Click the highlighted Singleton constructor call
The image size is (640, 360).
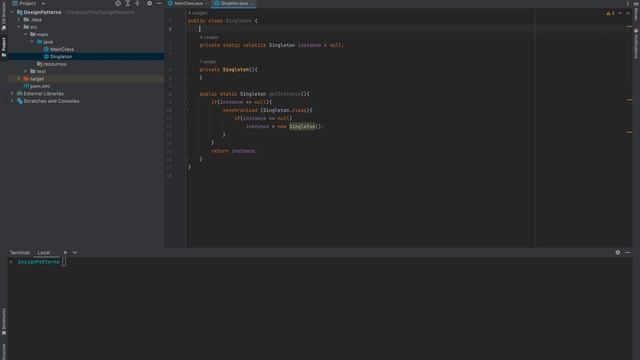302,127
